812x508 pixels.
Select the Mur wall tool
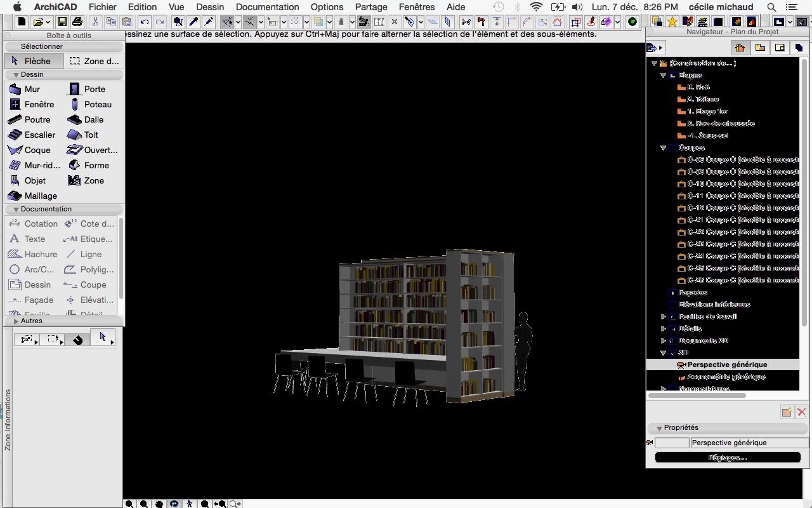coord(24,90)
